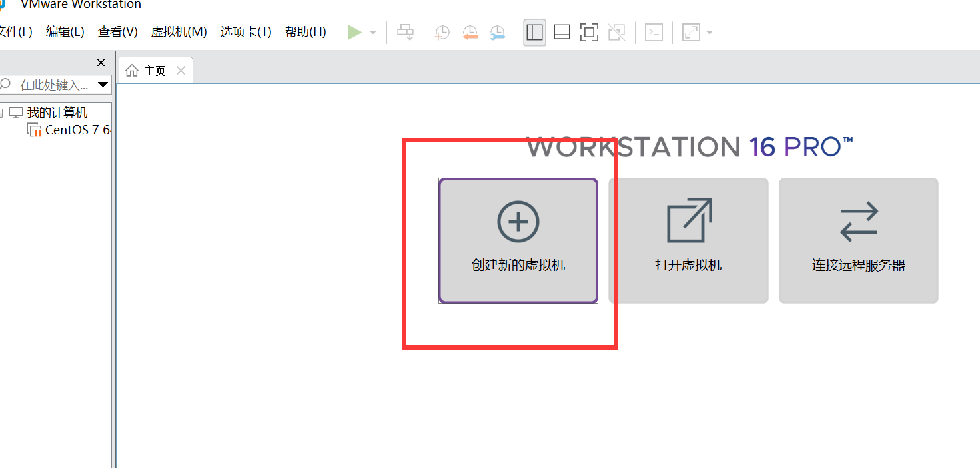Click the Unity mode icon

click(617, 32)
